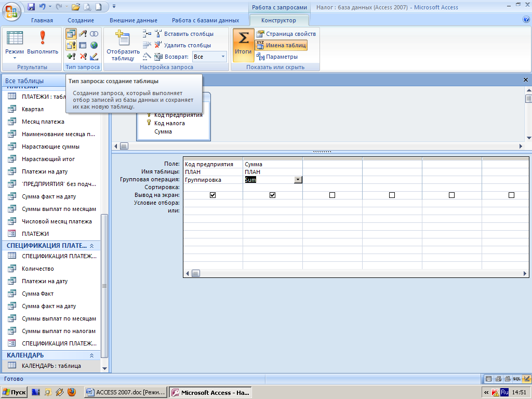Click design view icon in status bar
The image size is (532, 399).
click(x=526, y=379)
